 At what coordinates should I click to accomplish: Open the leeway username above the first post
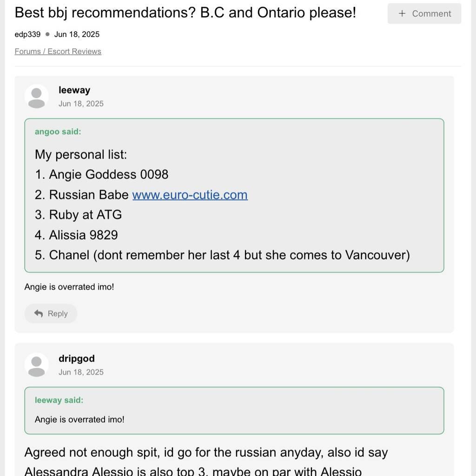[74, 90]
